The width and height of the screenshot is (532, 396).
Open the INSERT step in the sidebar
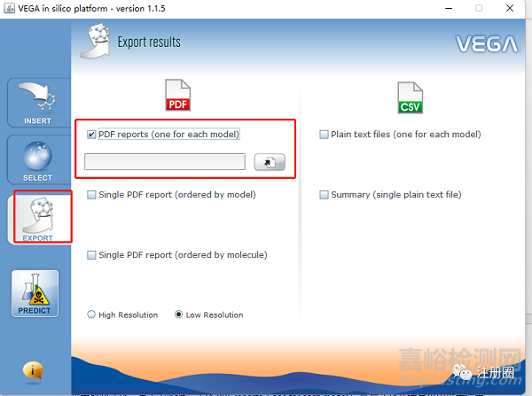[37, 103]
